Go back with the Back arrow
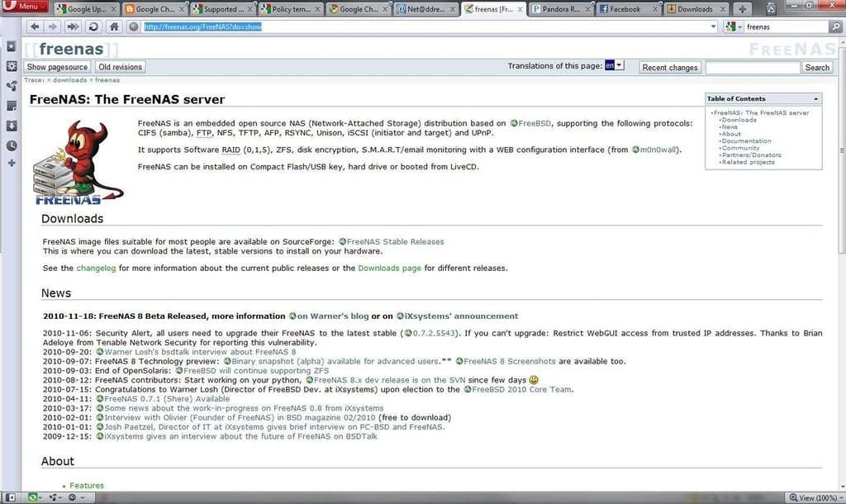846x504 pixels. pyautogui.click(x=35, y=26)
